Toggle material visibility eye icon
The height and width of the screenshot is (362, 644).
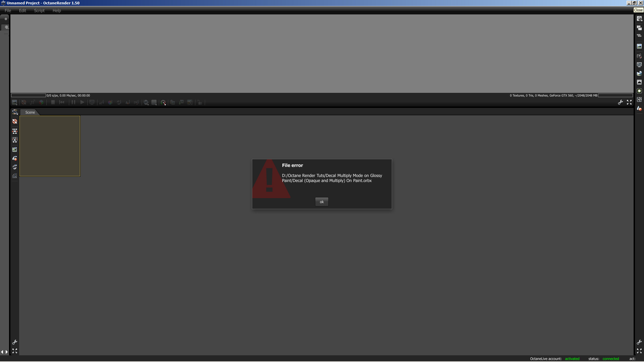pos(15,158)
